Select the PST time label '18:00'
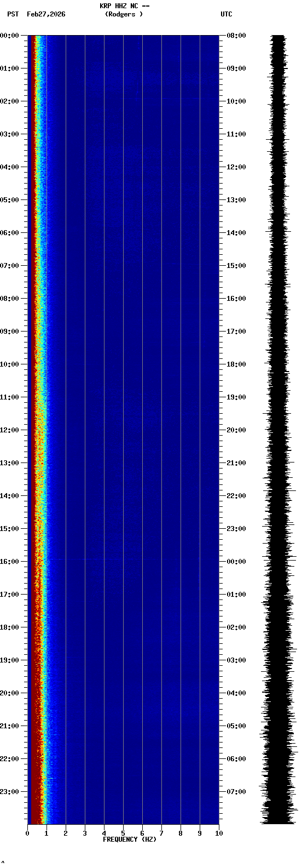 (x=9, y=627)
